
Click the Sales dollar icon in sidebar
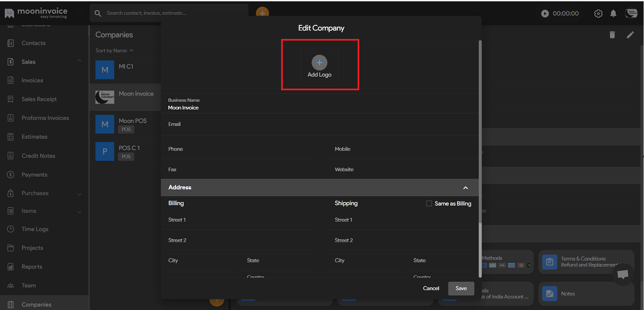(11, 62)
